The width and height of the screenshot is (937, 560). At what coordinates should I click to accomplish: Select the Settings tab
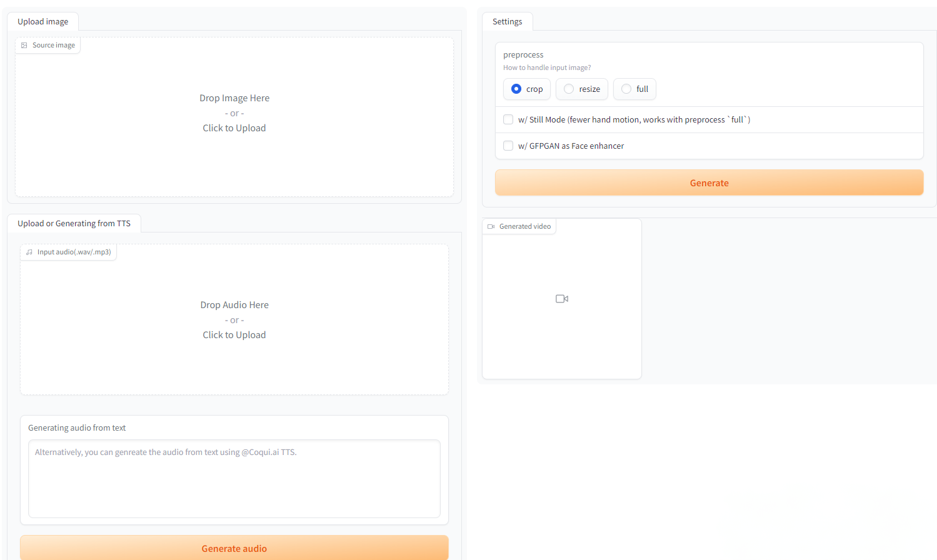(507, 22)
